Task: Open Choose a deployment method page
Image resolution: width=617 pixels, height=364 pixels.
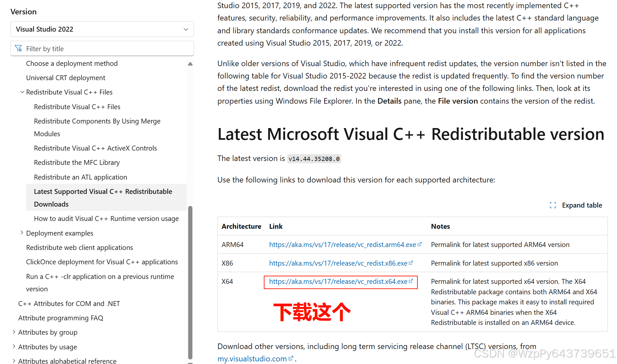Action: click(x=72, y=64)
